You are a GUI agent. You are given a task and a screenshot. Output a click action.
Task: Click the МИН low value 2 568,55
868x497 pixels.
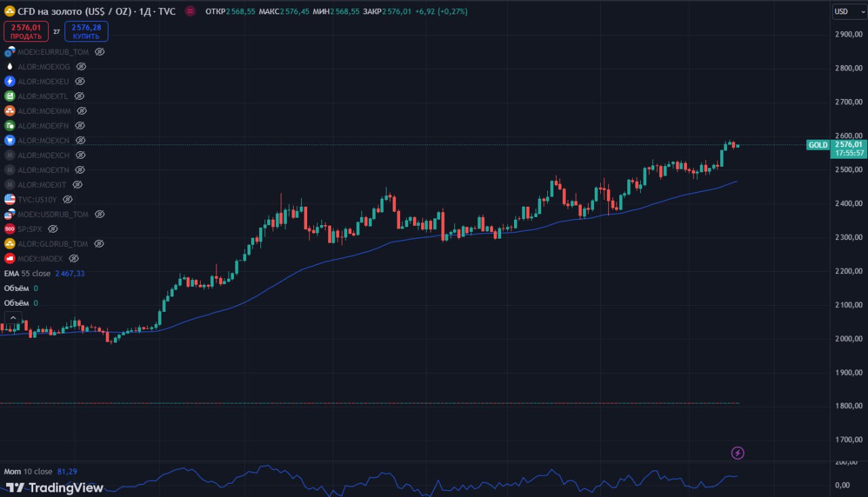(x=344, y=12)
